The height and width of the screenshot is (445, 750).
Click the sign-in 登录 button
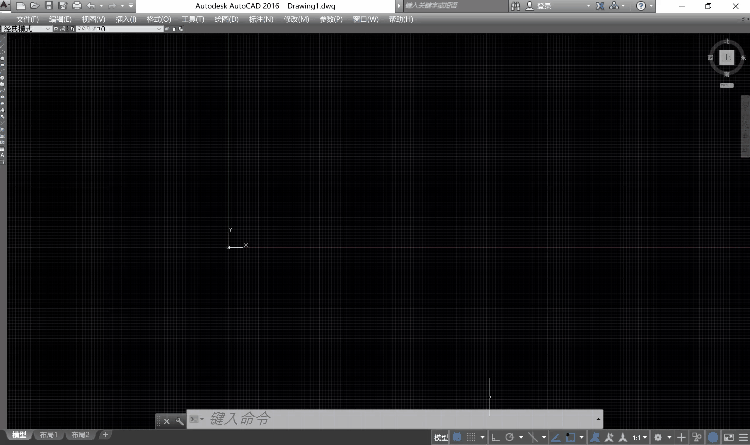point(545,6)
